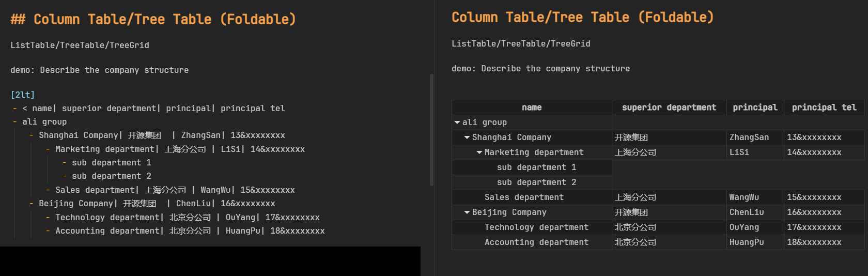Click the 'principal' column header
The height and width of the screenshot is (276, 868).
click(755, 108)
